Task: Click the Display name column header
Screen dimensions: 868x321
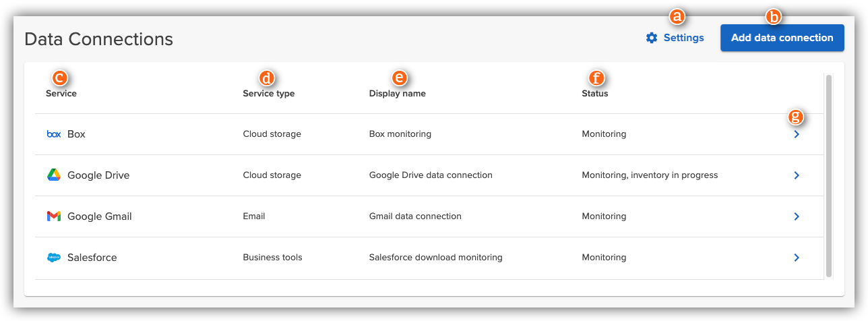Action: (x=398, y=94)
